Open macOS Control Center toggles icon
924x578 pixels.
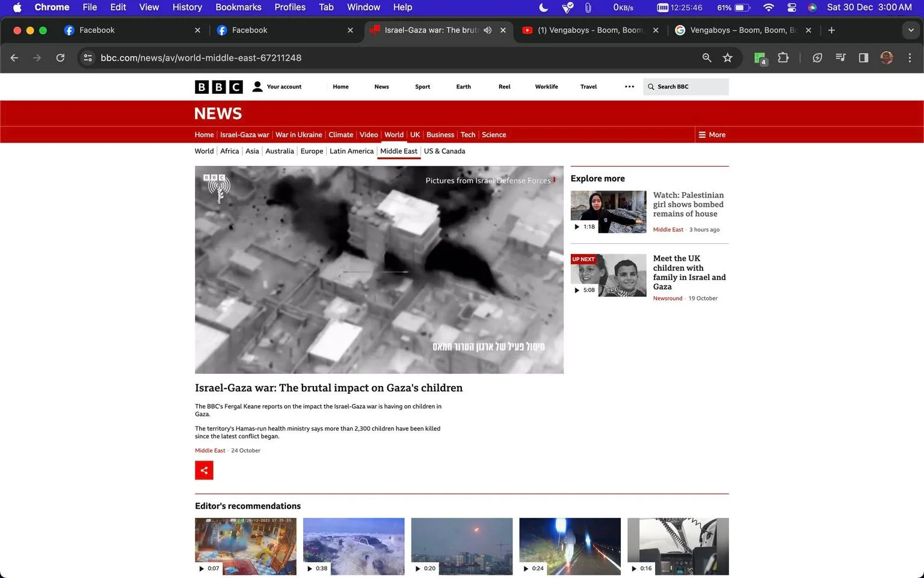coord(792,7)
